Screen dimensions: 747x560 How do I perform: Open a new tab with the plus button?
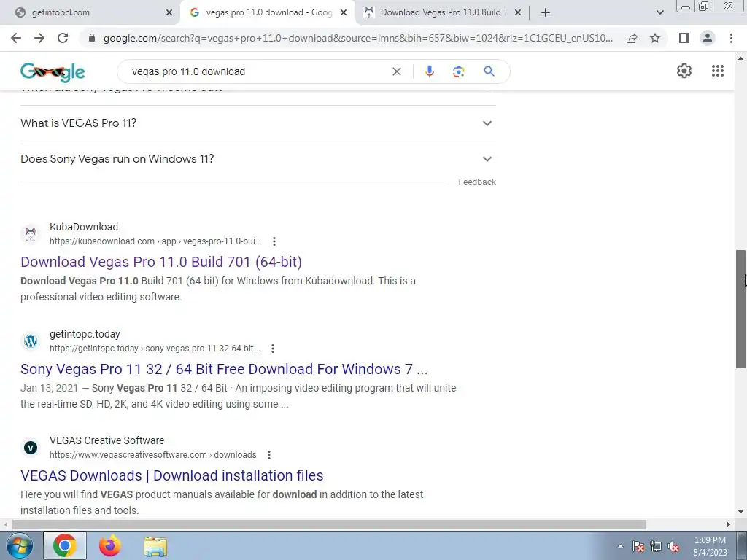click(546, 12)
